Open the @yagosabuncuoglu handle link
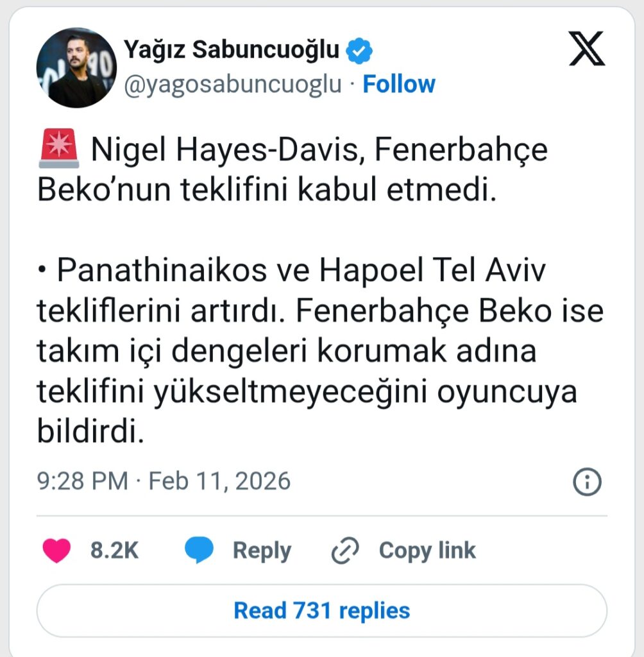The image size is (644, 657). click(232, 84)
